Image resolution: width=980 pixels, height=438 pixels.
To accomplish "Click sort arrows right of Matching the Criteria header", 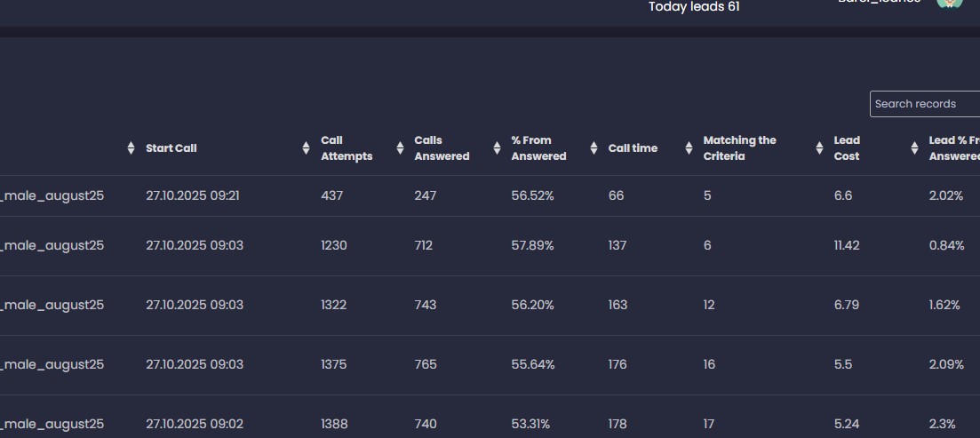I will 819,148.
